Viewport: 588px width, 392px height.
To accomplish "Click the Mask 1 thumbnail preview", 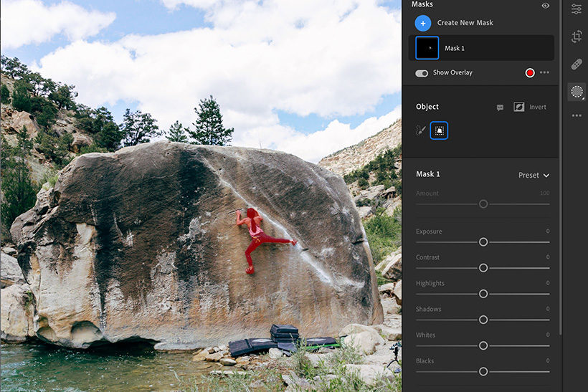I will [427, 48].
